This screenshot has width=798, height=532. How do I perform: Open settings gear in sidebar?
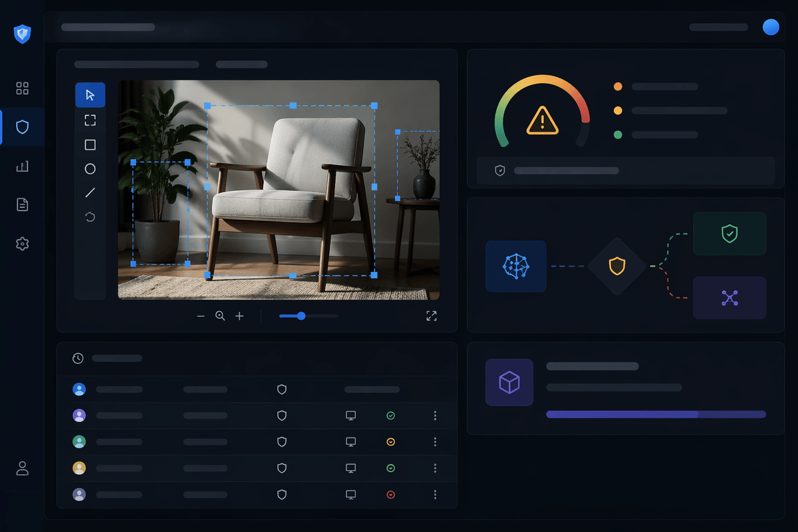23,244
